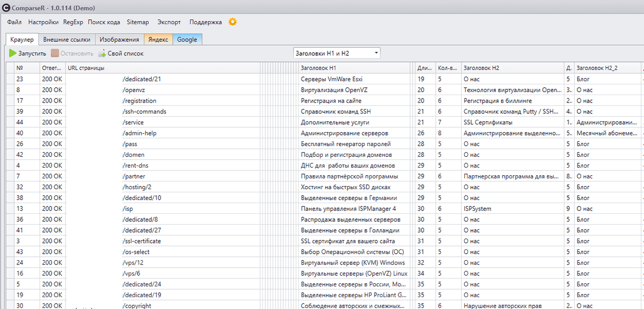This screenshot has height=309, width=644.
Task: Open the Файл menu
Action: 14,22
